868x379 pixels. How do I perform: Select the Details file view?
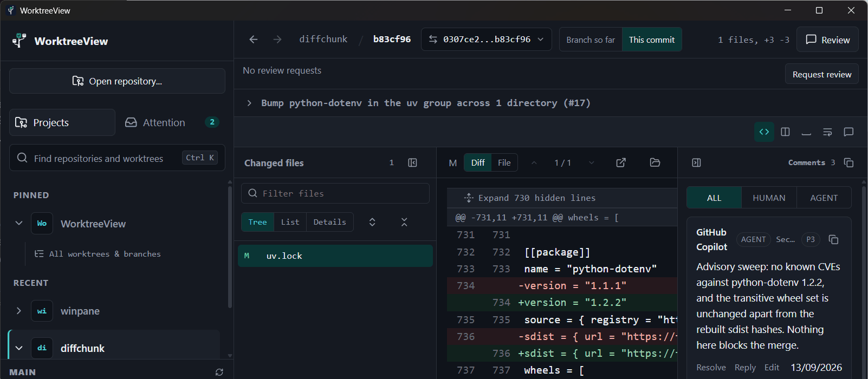[x=329, y=222]
